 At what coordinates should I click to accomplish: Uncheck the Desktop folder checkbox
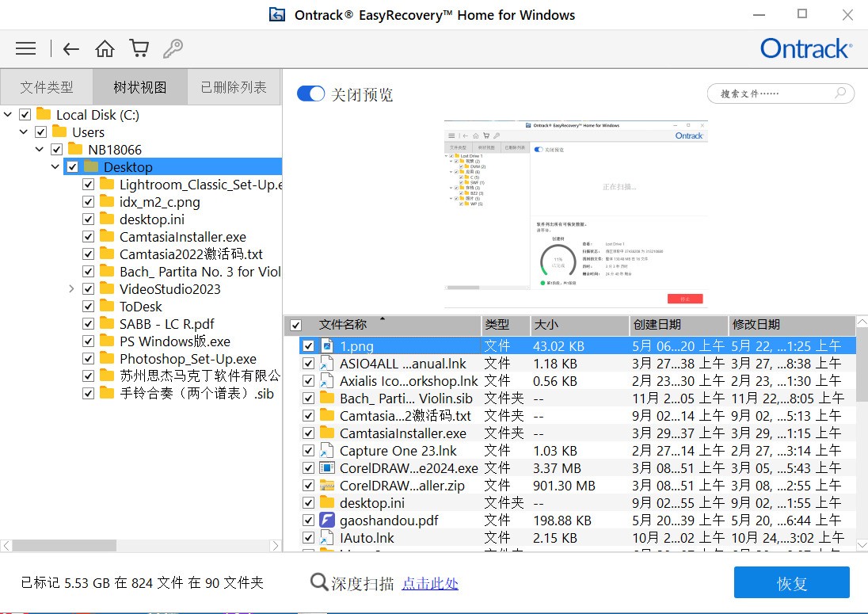72,166
